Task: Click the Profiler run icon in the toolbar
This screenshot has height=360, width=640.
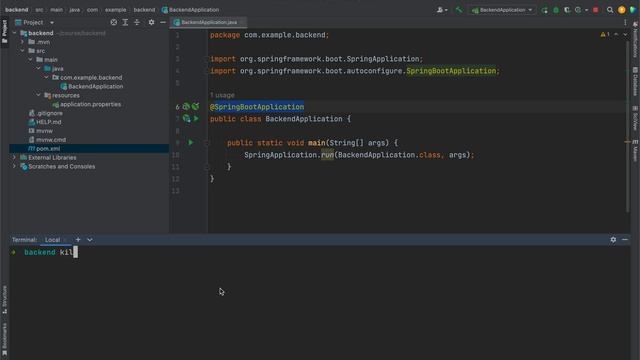Action: pos(578,10)
